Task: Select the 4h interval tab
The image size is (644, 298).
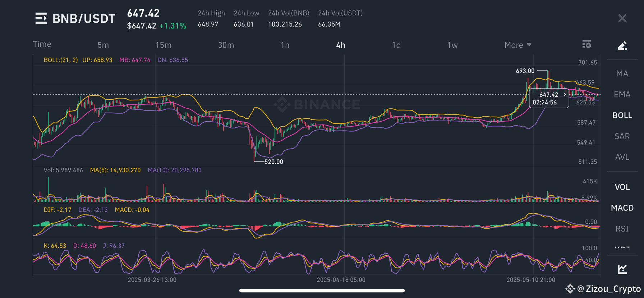Action: pos(341,45)
